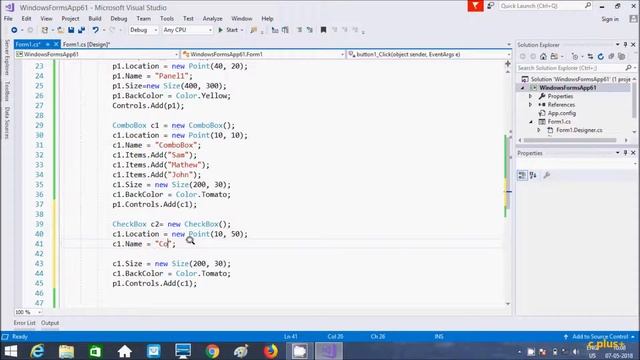Click Pending Changes Filter icon in Solution Explorer
Image resolution: width=640 pixels, height=360 pixels.
pos(575,56)
